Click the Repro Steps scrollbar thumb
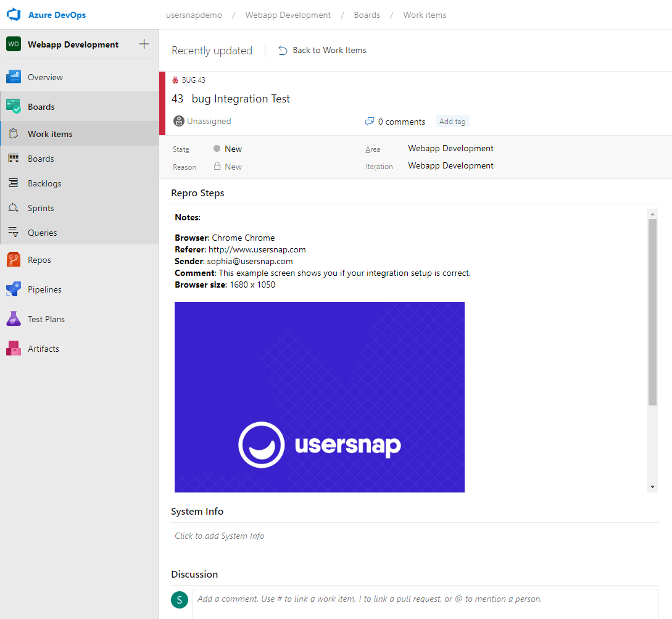672x619 pixels. coord(652,312)
